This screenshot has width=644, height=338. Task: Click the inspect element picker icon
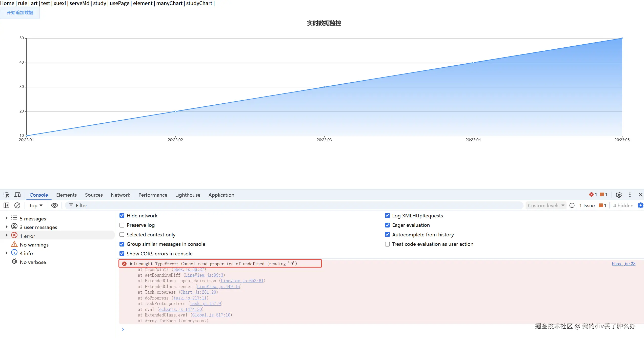6,195
